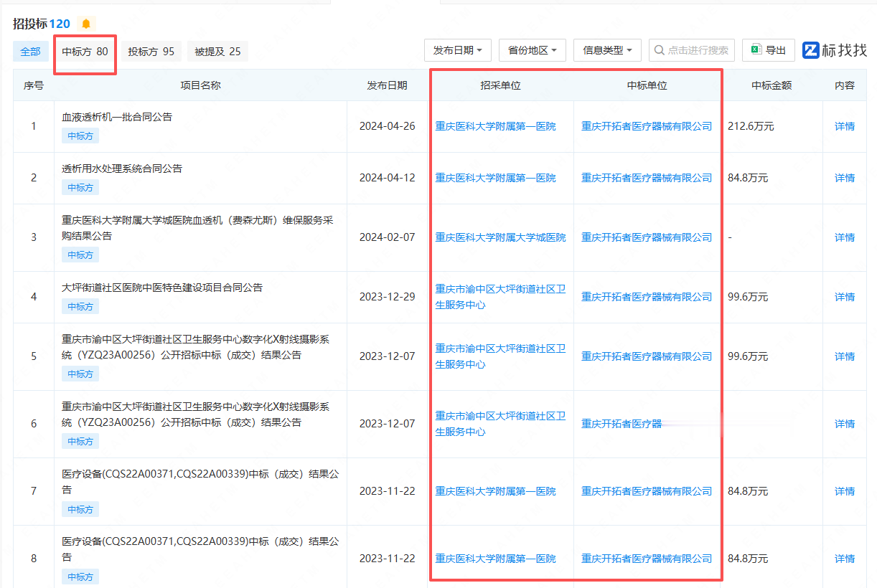Click truncated 重庆开拓者医疗器 link in row 6
This screenshot has height=588, width=877.
click(622, 424)
